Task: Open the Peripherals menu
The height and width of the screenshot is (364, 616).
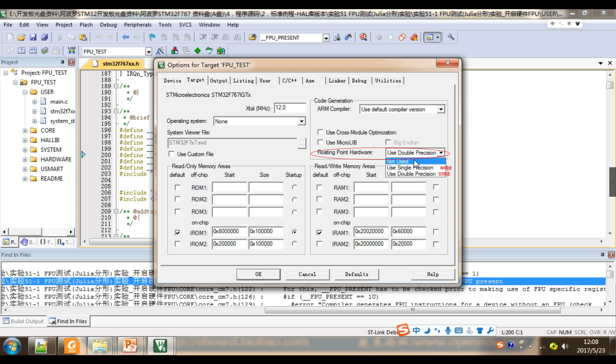Action: [138, 25]
